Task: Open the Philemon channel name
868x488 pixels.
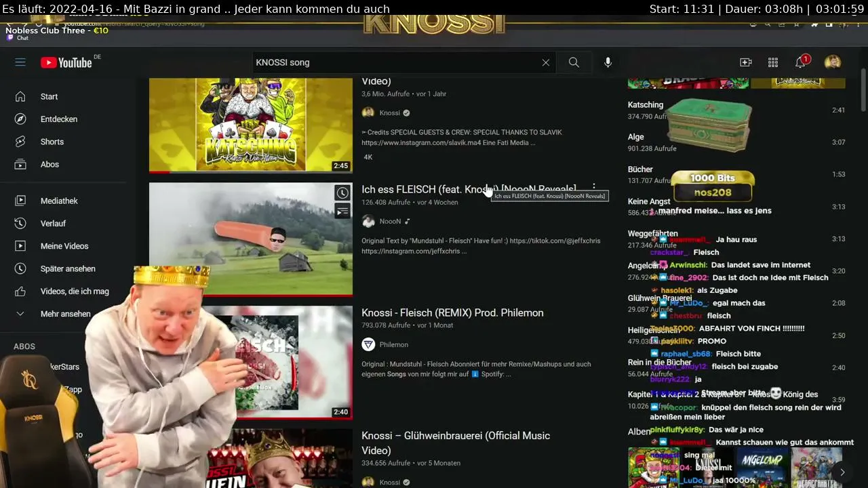Action: (x=394, y=344)
